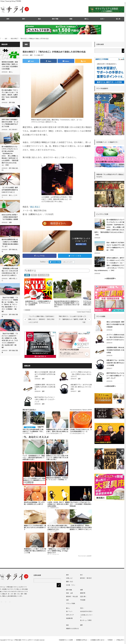This screenshot has width=126, height=644.
Task: Open the blacksmith forging photo
Action: click(57, 179)
